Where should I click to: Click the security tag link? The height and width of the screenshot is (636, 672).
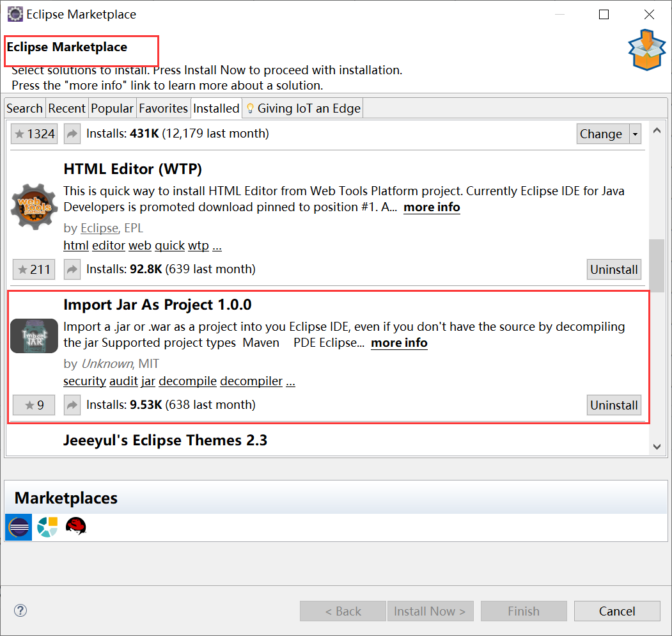(84, 381)
